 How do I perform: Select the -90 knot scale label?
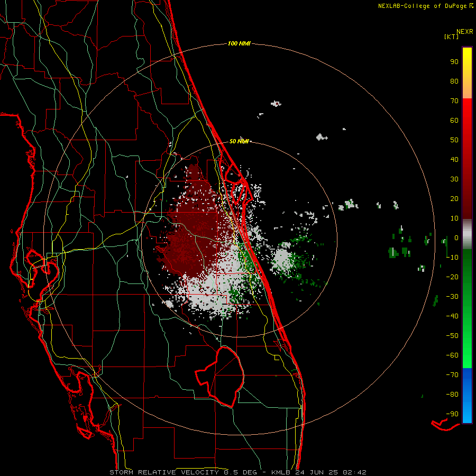pos(452,414)
